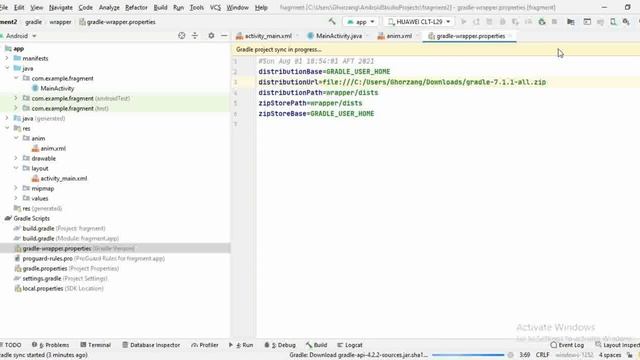Expand the manifests folder
The image size is (640, 360).
pyautogui.click(x=7, y=58)
